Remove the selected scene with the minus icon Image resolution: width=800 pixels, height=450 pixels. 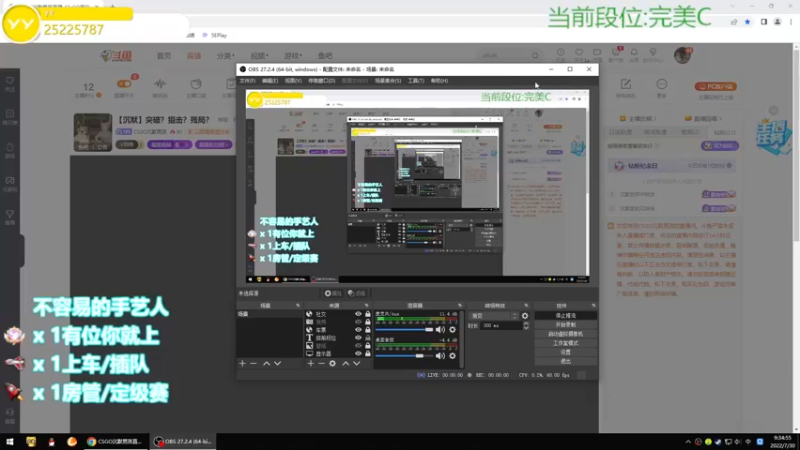[x=254, y=363]
